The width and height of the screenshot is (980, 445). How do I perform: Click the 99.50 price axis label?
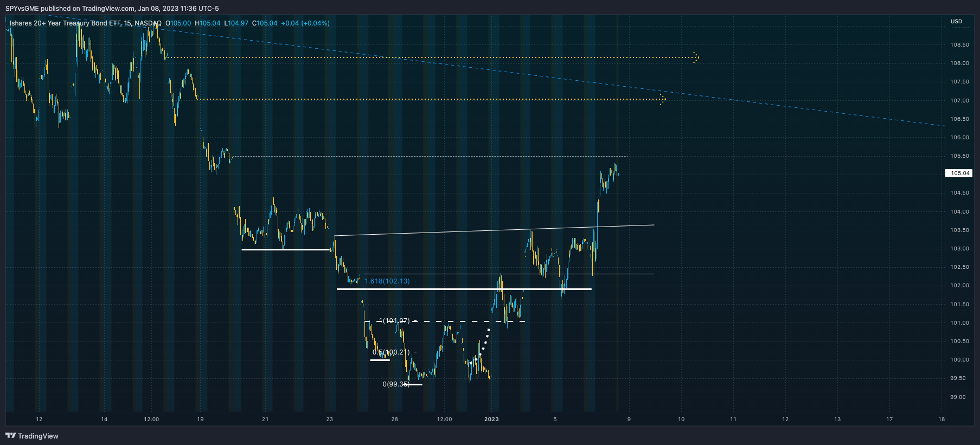[x=958, y=378]
